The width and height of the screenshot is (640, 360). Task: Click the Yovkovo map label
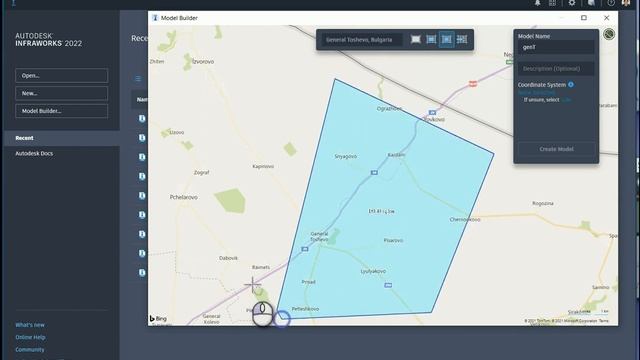pos(434,120)
